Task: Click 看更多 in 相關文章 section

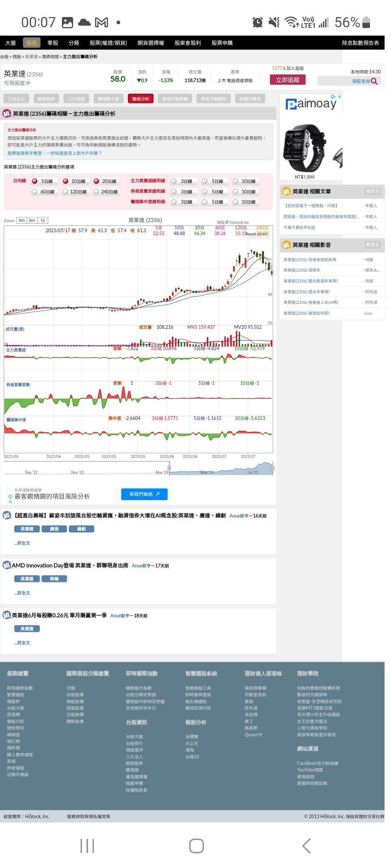Action: tap(372, 191)
